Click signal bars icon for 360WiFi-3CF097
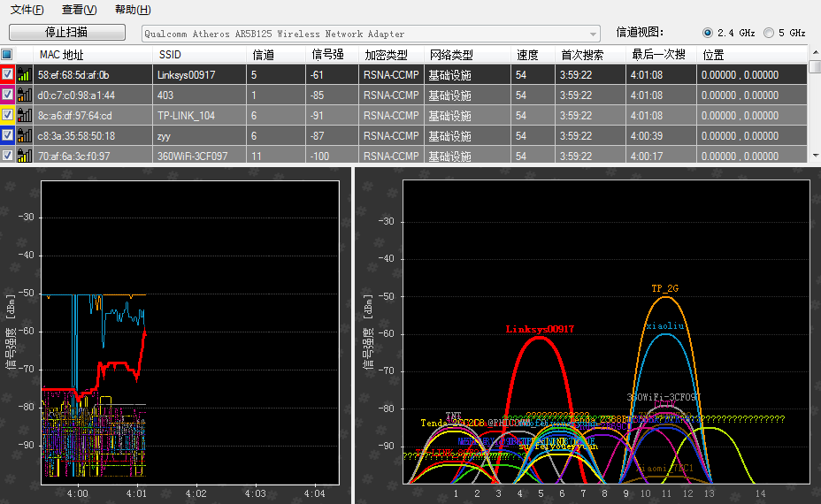 click(x=24, y=156)
